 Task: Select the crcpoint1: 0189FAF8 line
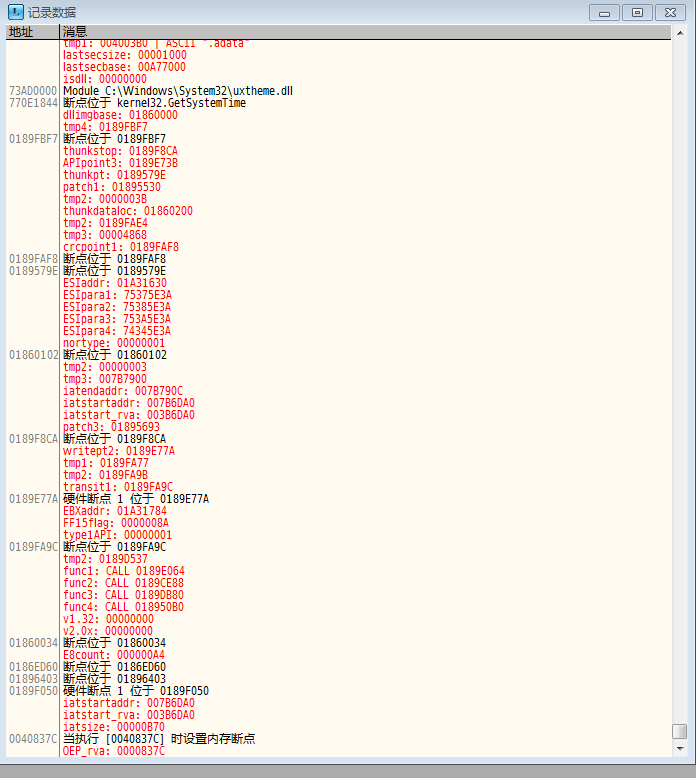(x=121, y=247)
